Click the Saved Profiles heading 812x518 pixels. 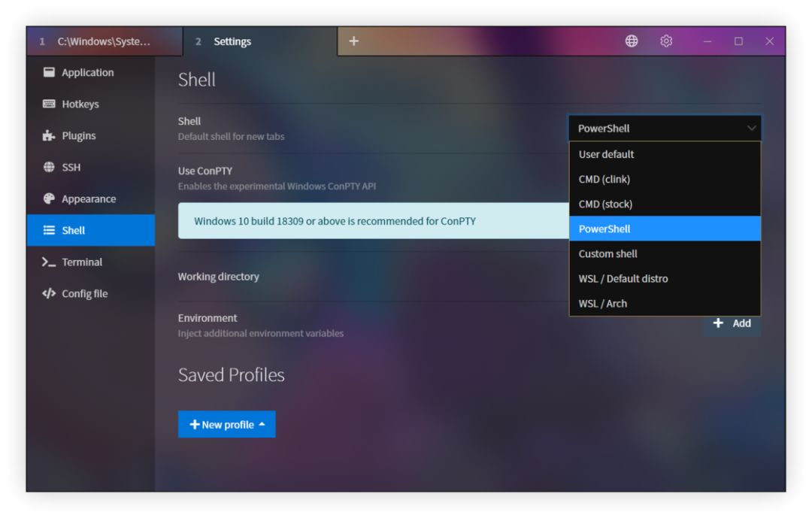pos(231,374)
